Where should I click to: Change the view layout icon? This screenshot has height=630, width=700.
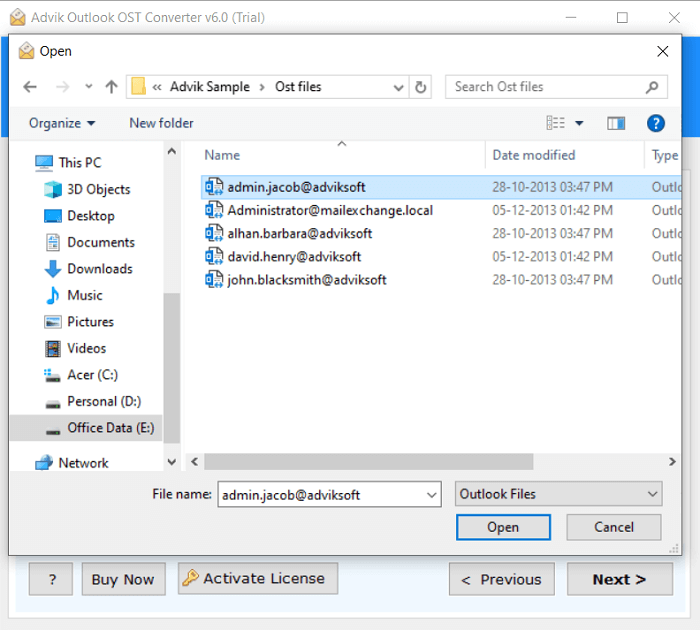pyautogui.click(x=556, y=123)
